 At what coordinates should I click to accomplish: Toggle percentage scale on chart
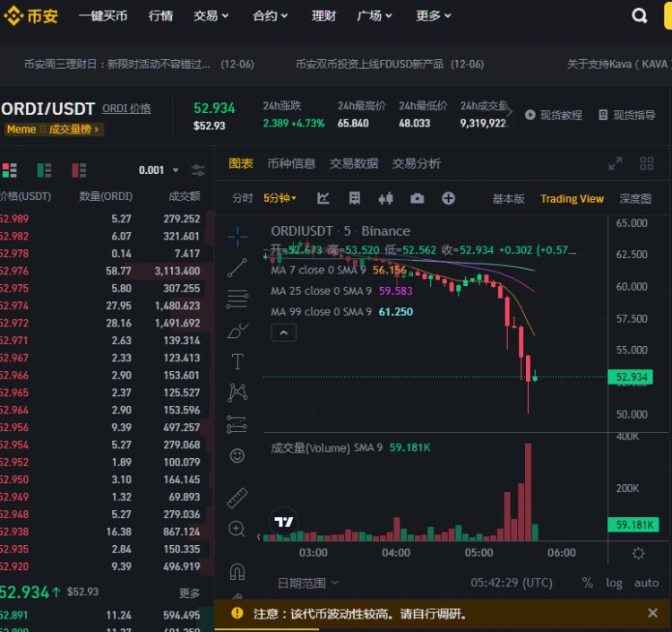pyautogui.click(x=588, y=583)
